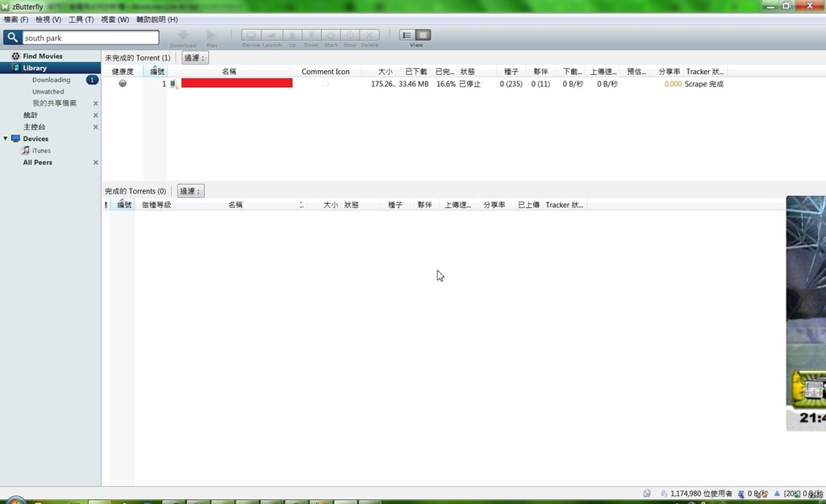Sort incomplete torrents by 健康度 column
The height and width of the screenshot is (504, 826).
pyautogui.click(x=123, y=72)
